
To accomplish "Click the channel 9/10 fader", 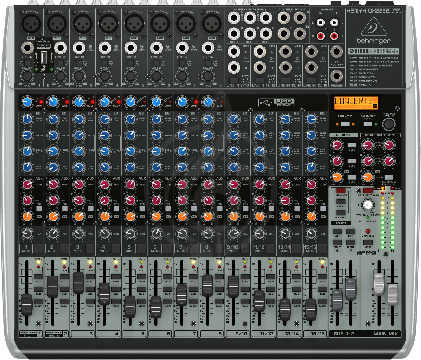I will 233,286.
